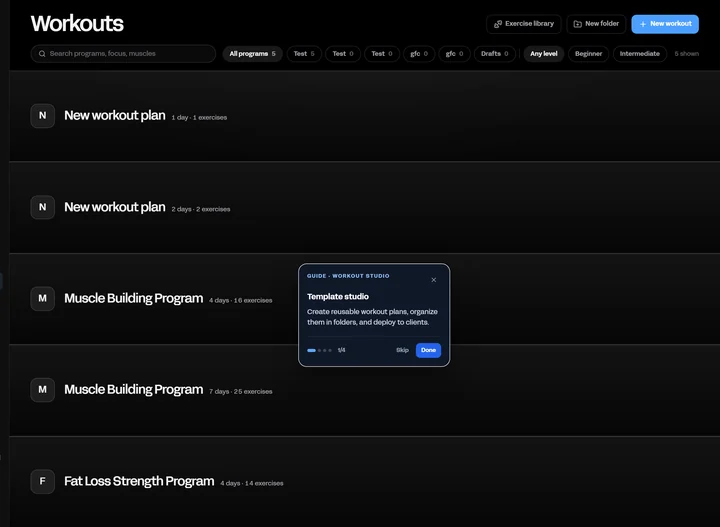Filter by the Test 5 folder chip
Screen dimensions: 720x527
[304, 54]
